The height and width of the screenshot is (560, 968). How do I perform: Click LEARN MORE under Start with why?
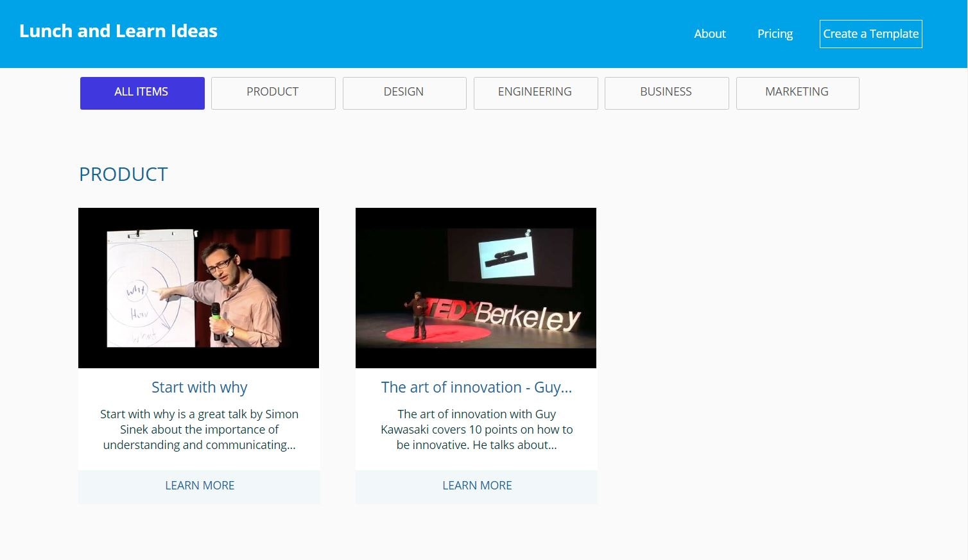(199, 486)
